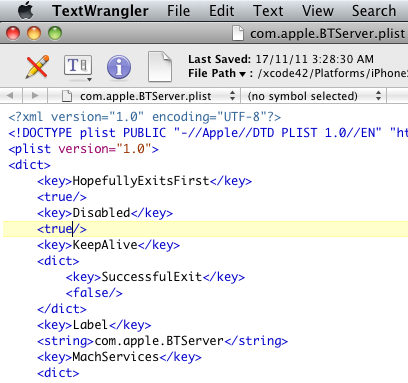Image resolution: width=408 pixels, height=383 pixels.
Task: Open the File menu
Action: pyautogui.click(x=178, y=11)
